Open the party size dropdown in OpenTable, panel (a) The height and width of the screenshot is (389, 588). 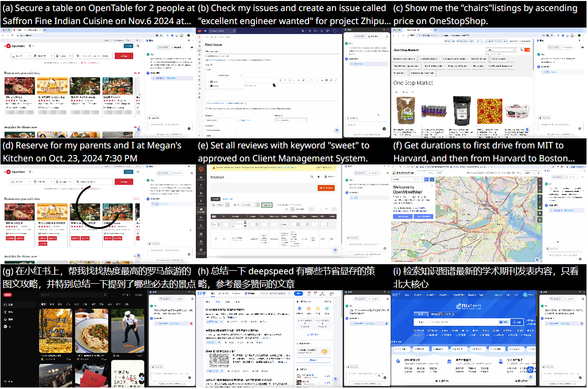tap(65, 56)
